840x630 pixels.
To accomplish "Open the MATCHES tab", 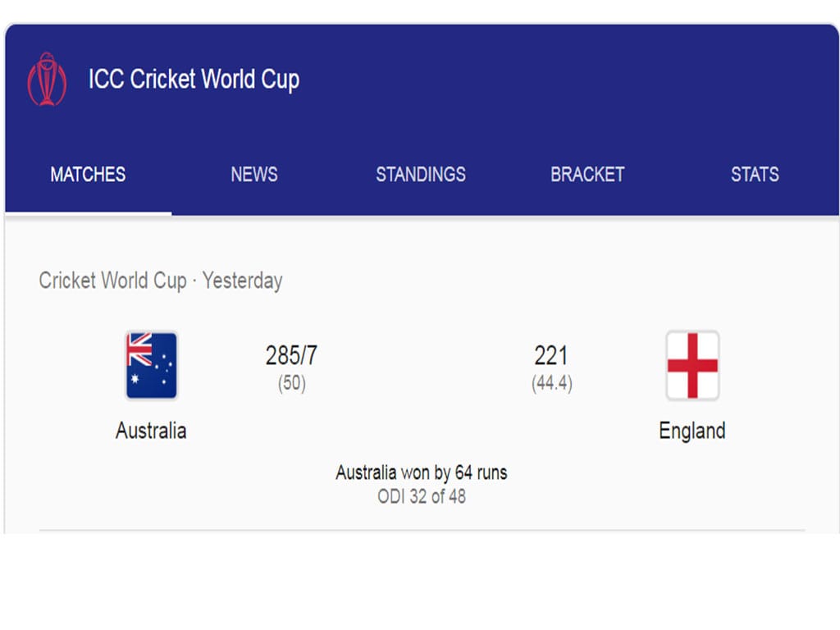I will click(88, 174).
